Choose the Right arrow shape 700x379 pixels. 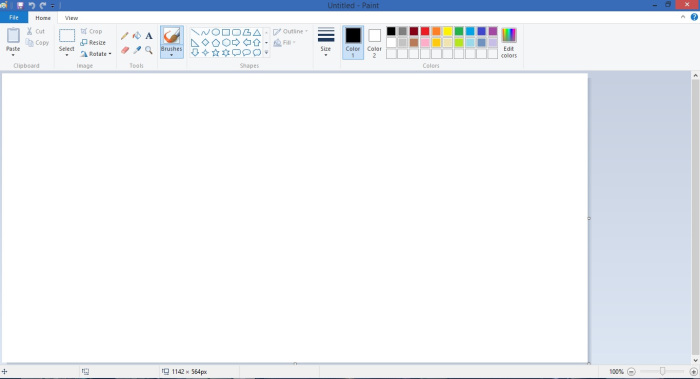coord(236,42)
